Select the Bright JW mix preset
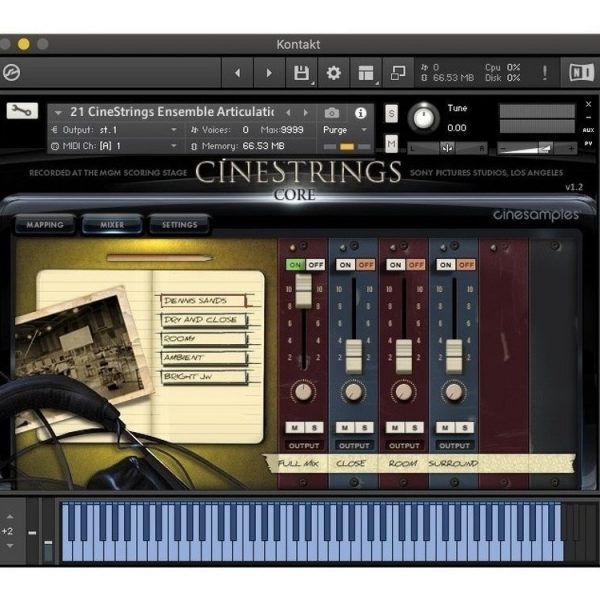 [x=204, y=377]
